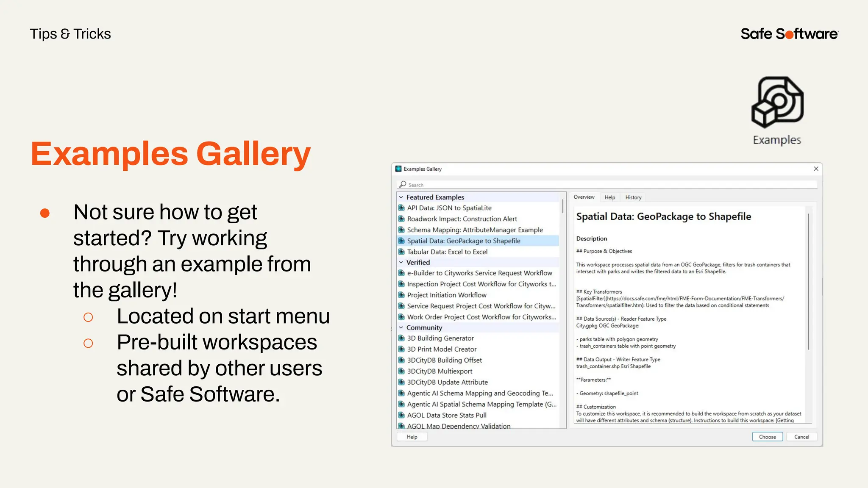Switch to the Help tab
The height and width of the screenshot is (488, 868).
click(x=609, y=197)
